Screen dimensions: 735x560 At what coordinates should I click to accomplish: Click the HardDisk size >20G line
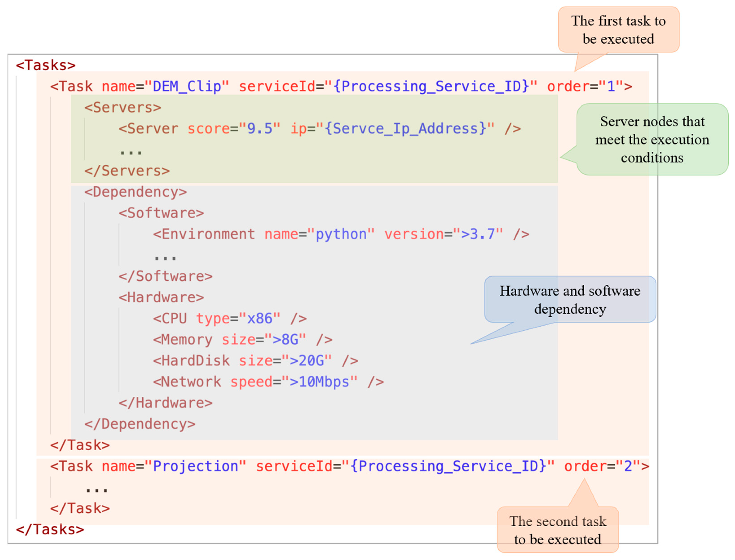point(255,361)
